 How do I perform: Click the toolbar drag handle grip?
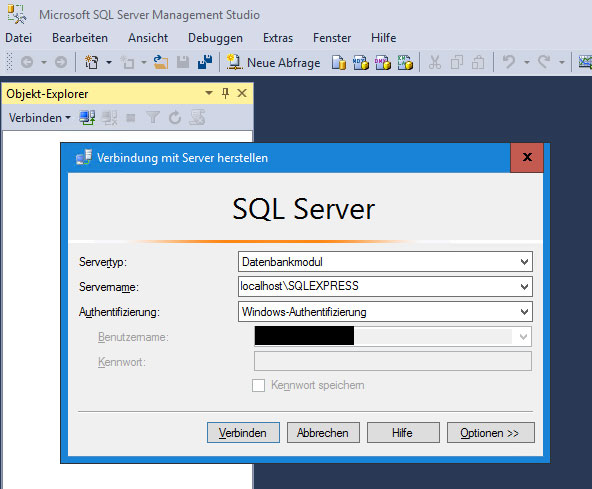click(x=9, y=62)
